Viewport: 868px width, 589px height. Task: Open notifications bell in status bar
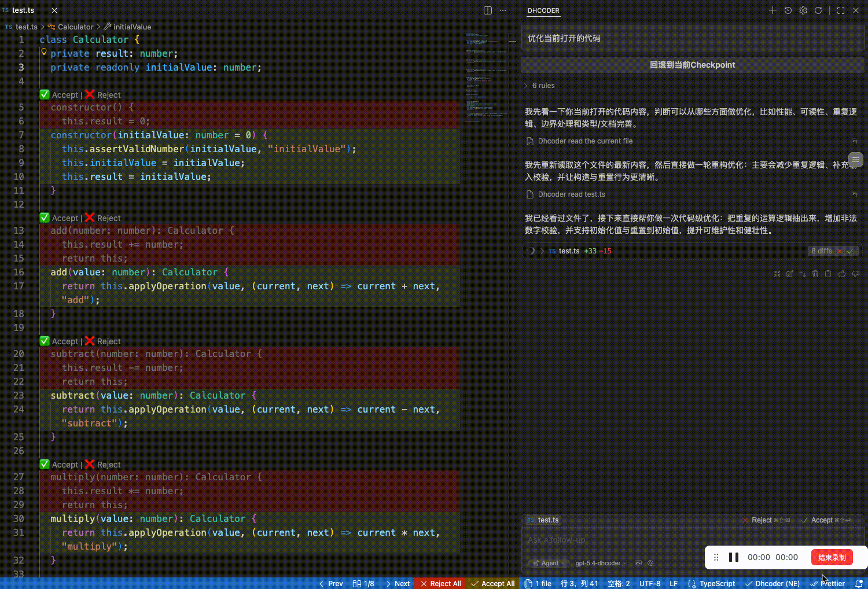coord(859,583)
